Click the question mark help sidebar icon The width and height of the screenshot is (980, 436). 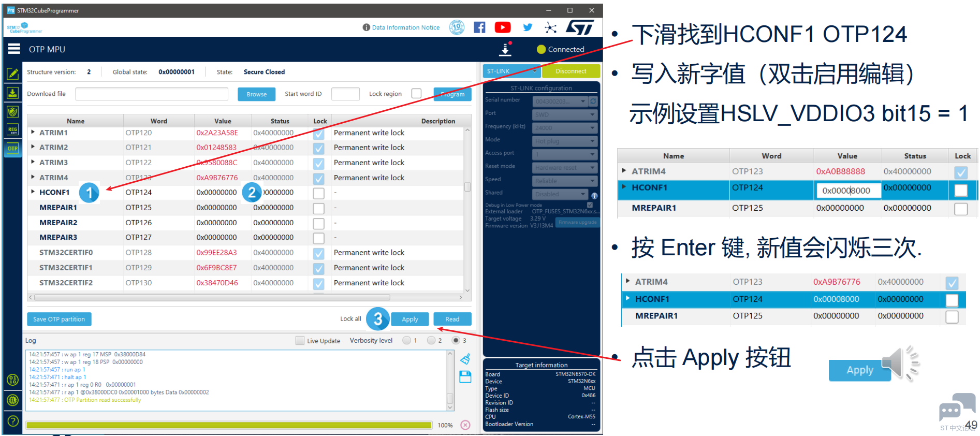point(13,421)
